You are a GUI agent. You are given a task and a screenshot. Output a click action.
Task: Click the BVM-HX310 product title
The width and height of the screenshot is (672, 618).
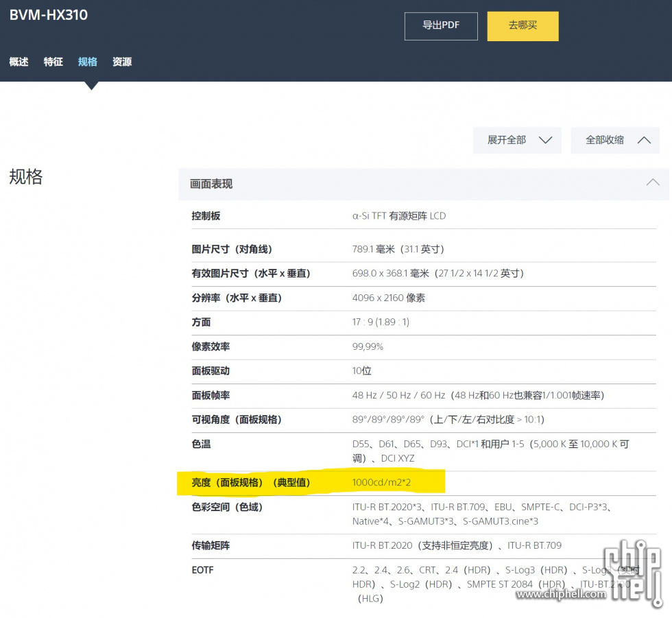(x=49, y=15)
